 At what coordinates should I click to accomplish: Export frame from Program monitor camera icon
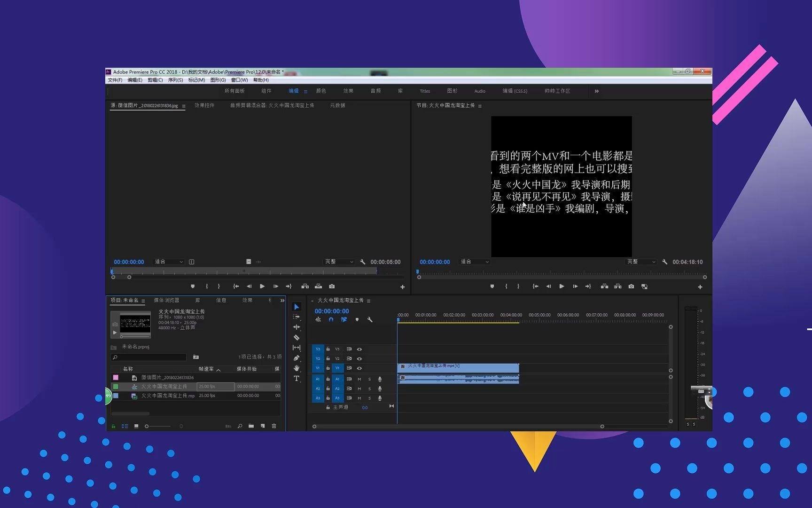tap(631, 286)
